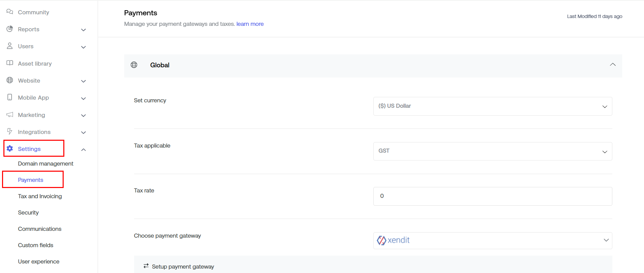644x273 pixels.
Task: Click the learn more link
Action: pyautogui.click(x=250, y=24)
